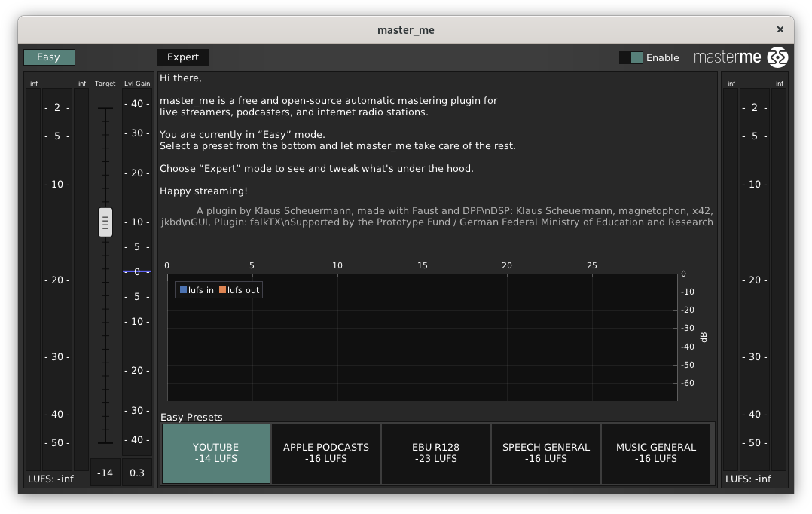Click the Lvl Gain value showing 0.3
This screenshot has height=514, width=812.
click(137, 473)
